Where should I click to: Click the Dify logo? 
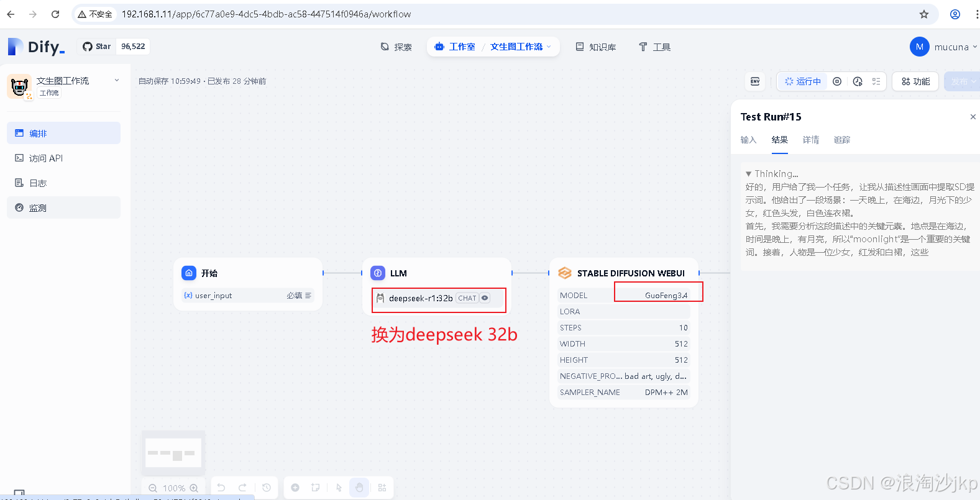coord(36,47)
